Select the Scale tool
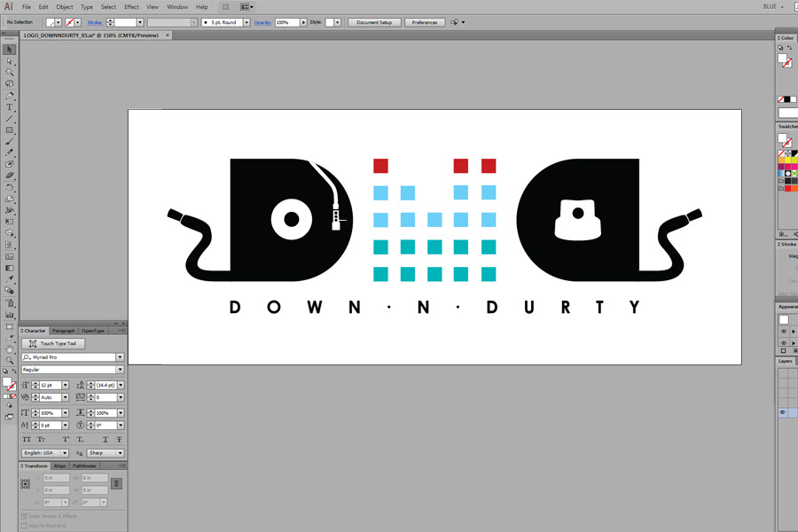 point(9,199)
